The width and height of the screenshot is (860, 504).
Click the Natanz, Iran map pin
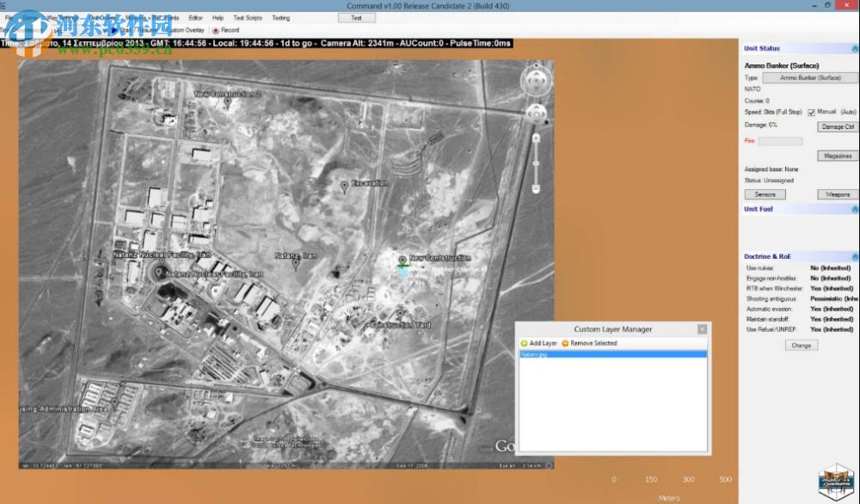click(295, 263)
